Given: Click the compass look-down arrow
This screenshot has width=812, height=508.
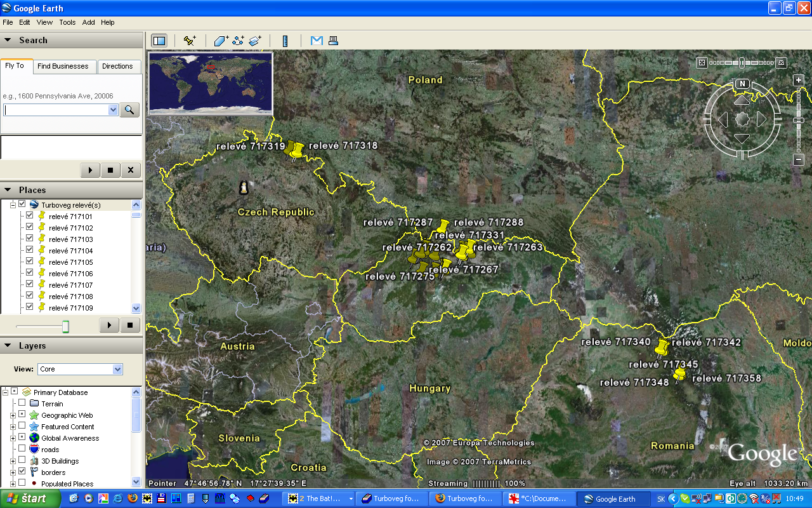Looking at the screenshot, I should [742, 138].
